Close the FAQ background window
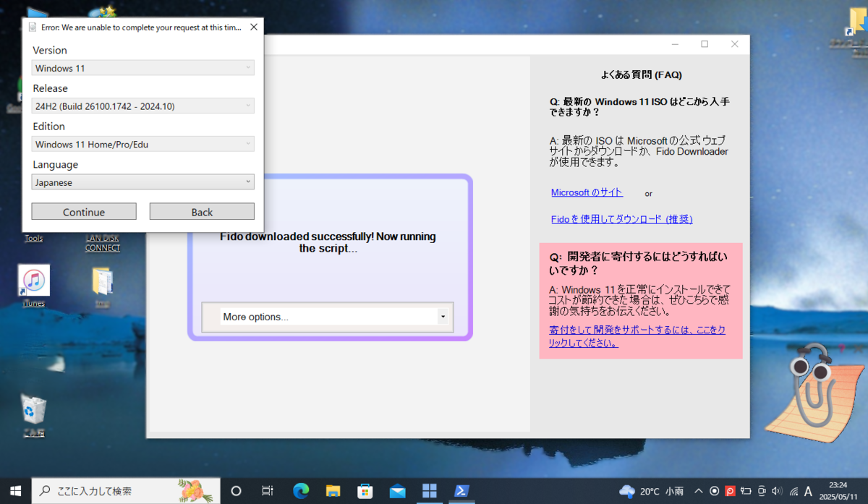 [735, 44]
